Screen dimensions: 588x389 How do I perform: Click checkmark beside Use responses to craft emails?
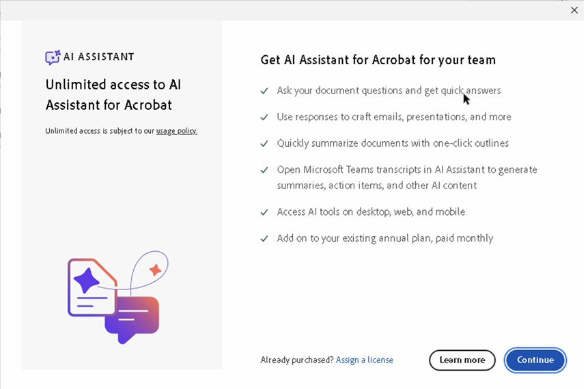(264, 117)
